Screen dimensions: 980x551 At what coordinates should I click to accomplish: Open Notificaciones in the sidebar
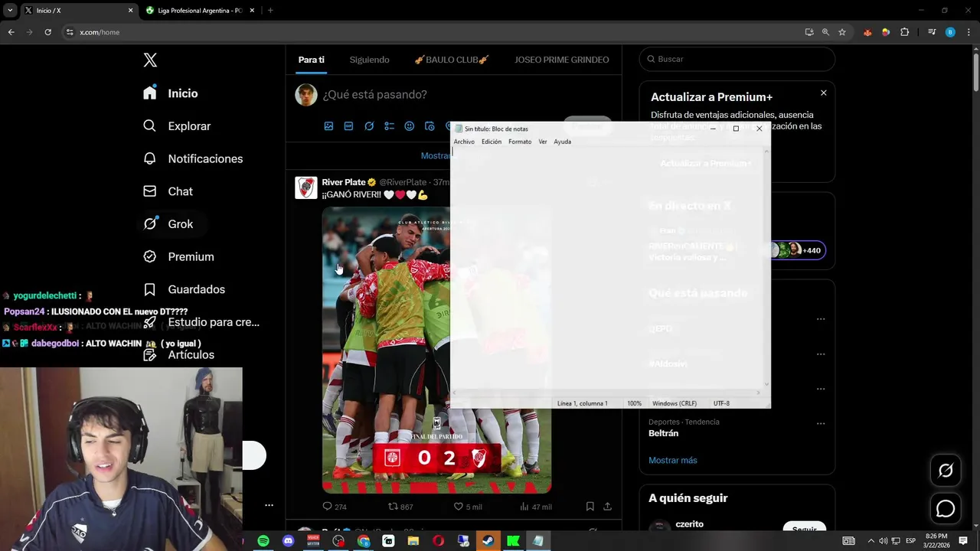[x=193, y=158]
